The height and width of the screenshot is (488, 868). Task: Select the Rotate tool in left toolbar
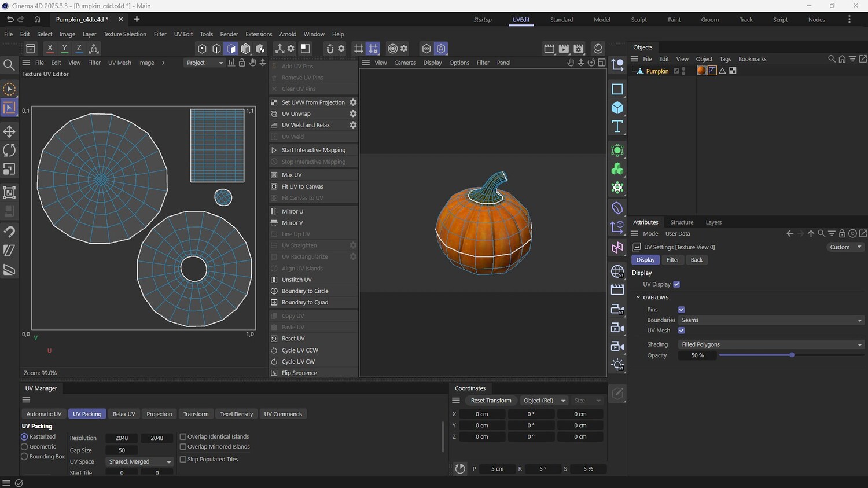tap(9, 150)
